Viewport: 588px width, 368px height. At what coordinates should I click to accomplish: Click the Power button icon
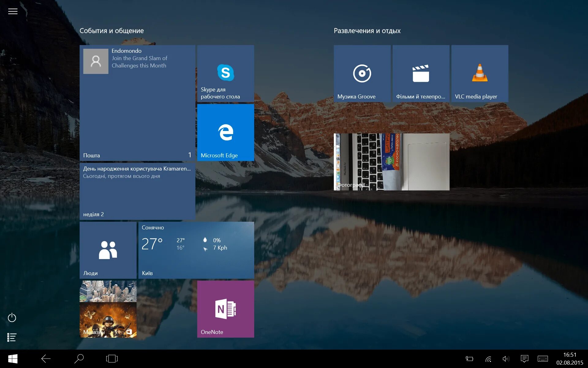pyautogui.click(x=12, y=317)
